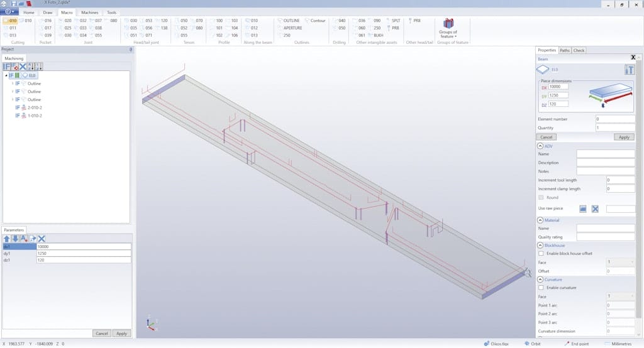This screenshot has width=644, height=348.
Task: Switch to the Machines ribbon tab
Action: 89,13
